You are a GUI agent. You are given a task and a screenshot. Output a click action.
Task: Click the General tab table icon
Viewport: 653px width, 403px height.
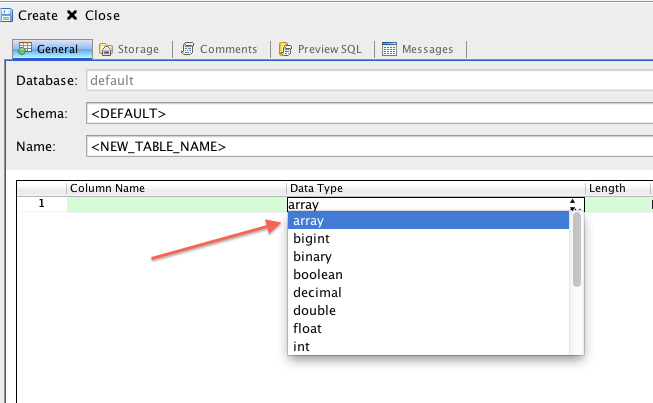pyautogui.click(x=25, y=49)
